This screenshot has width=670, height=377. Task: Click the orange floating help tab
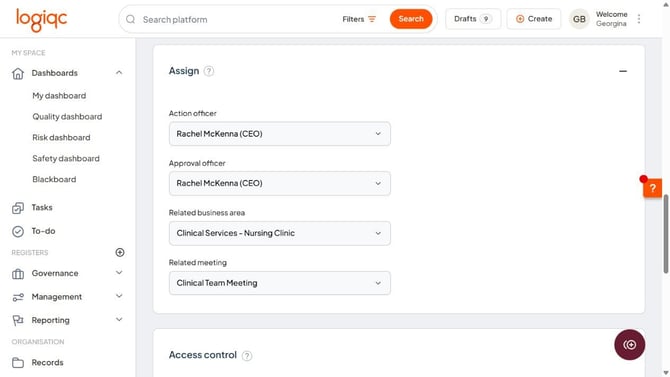pyautogui.click(x=652, y=188)
